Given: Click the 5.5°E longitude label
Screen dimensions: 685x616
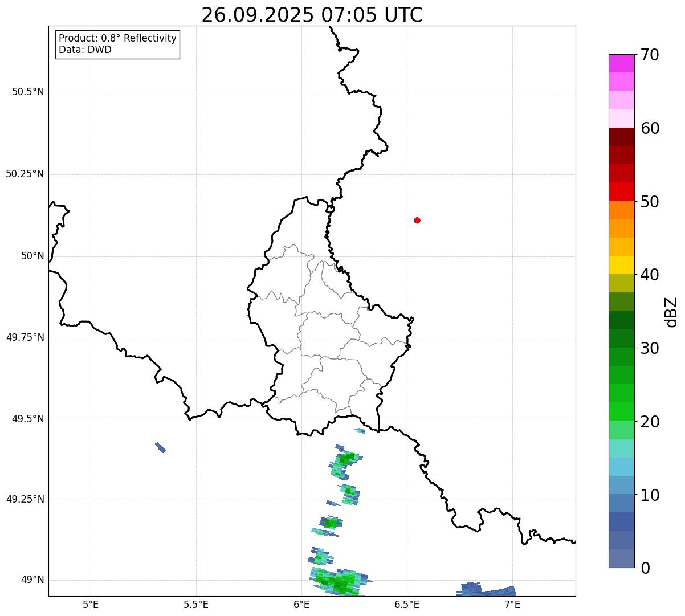Looking at the screenshot, I should coord(196,604).
